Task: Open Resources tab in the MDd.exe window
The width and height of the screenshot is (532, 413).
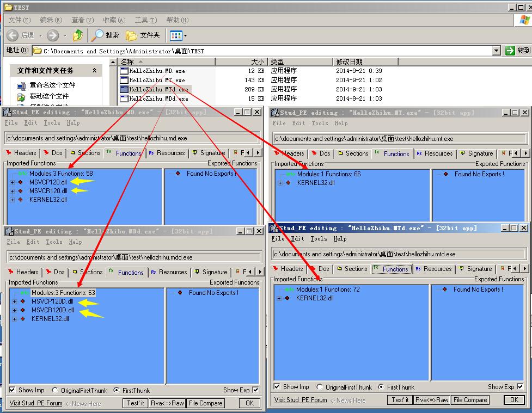Action: 169,272
